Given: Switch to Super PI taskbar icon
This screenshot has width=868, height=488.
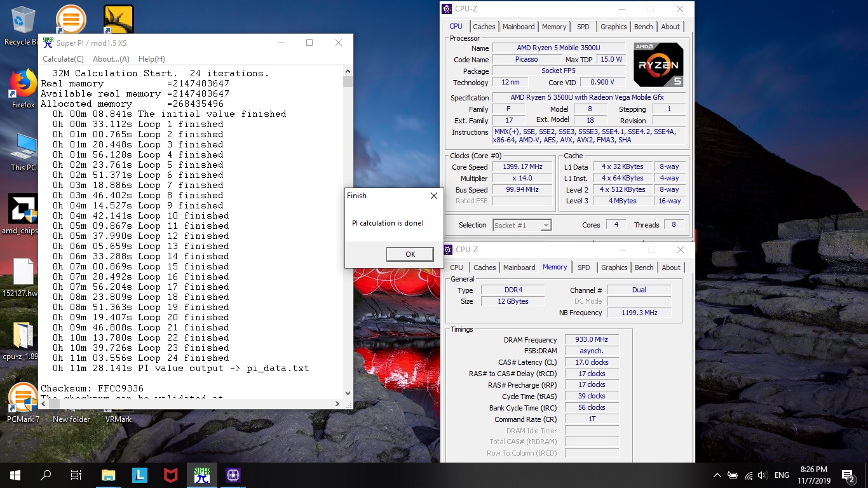Looking at the screenshot, I should (202, 475).
